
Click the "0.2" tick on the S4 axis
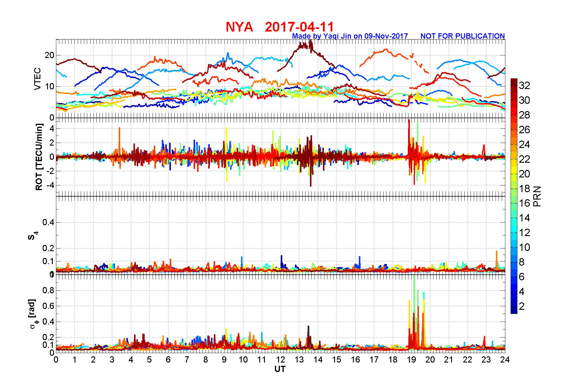click(48, 248)
